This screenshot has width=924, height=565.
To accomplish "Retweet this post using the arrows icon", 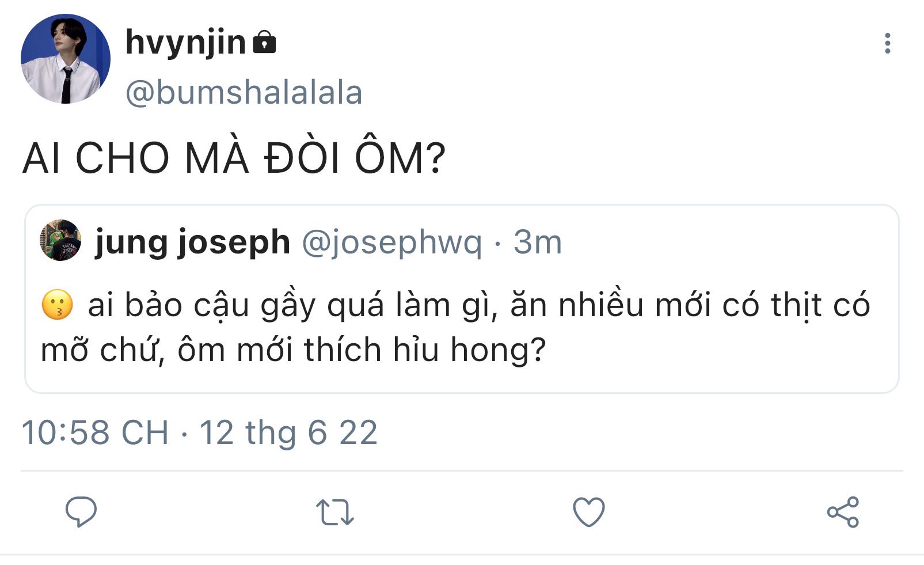I will coord(334,512).
